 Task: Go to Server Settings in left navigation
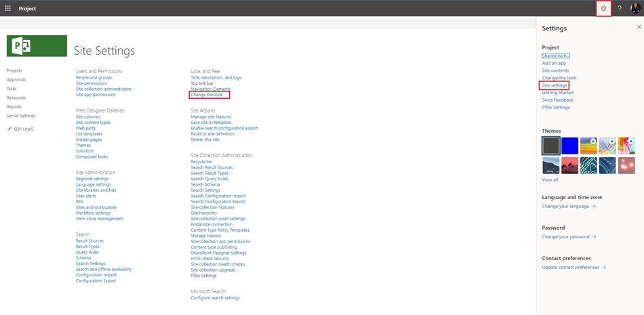(21, 116)
